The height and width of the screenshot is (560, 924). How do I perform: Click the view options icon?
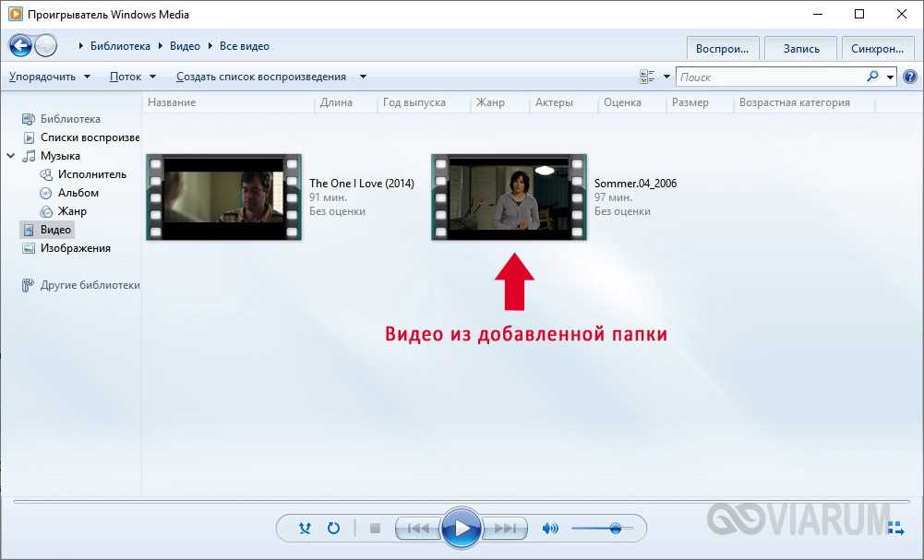(647, 77)
